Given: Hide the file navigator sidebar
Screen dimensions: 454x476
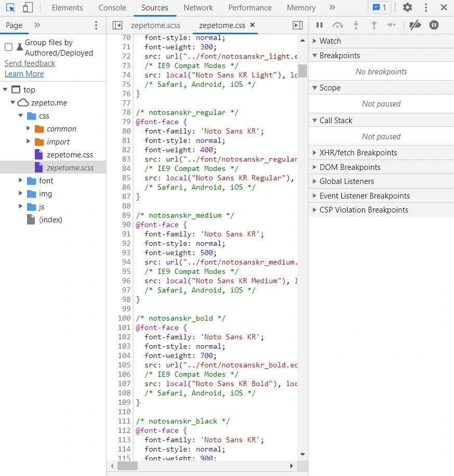Looking at the screenshot, I should 117,25.
